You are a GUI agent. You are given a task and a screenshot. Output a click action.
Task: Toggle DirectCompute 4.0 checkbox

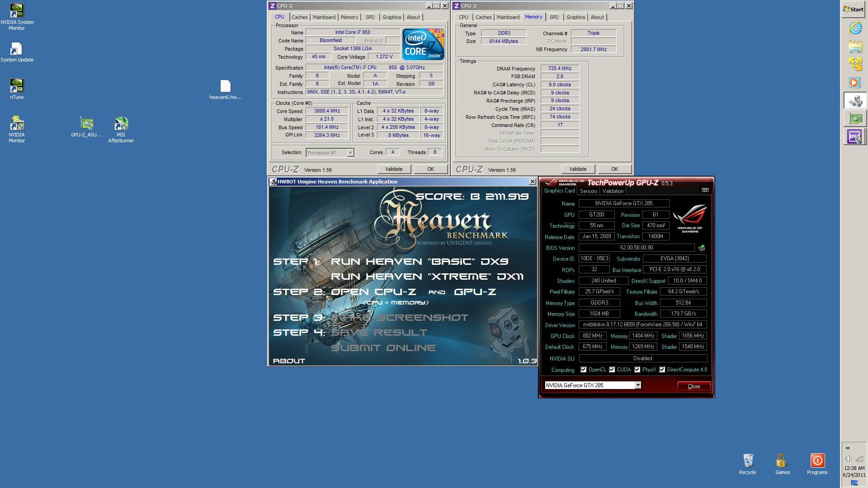(662, 370)
